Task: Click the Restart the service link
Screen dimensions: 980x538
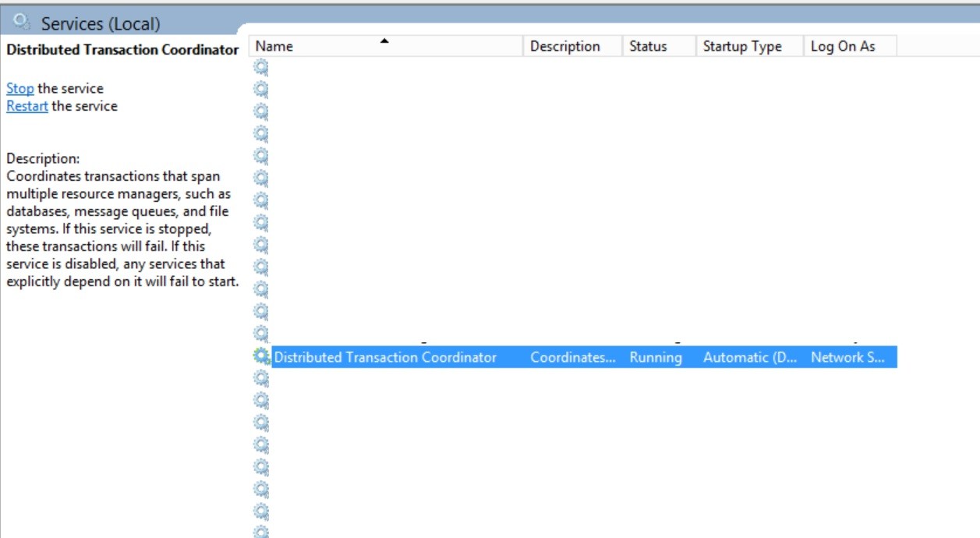Action: coord(27,106)
